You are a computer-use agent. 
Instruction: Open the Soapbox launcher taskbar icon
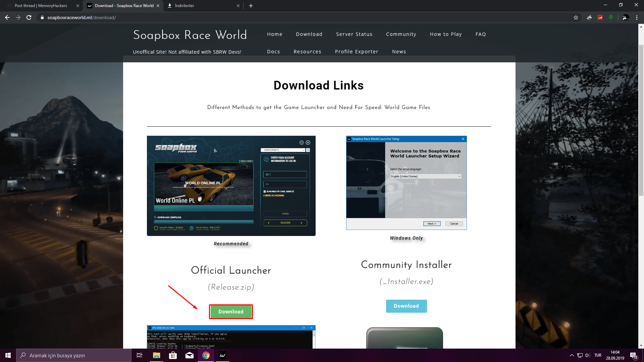222,355
